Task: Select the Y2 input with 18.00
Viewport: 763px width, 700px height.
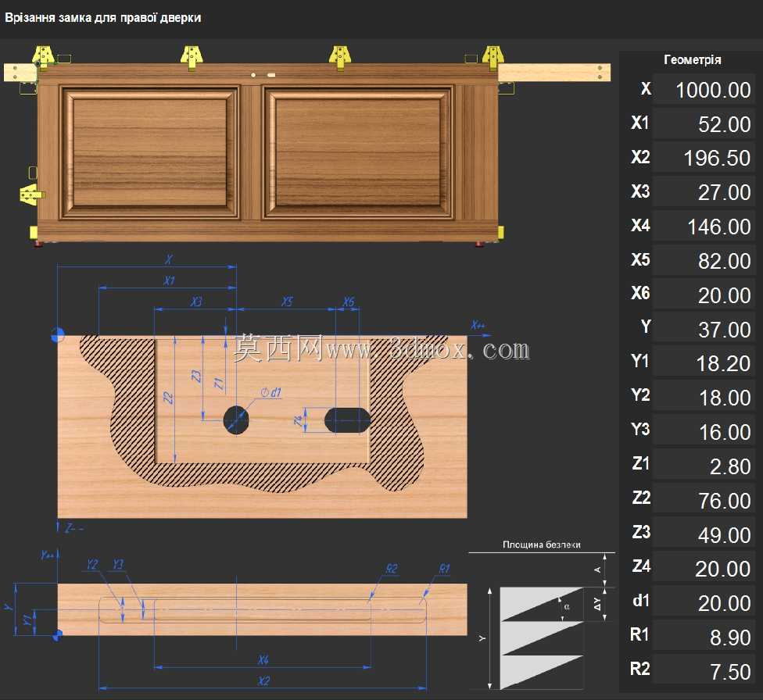Action: point(704,398)
